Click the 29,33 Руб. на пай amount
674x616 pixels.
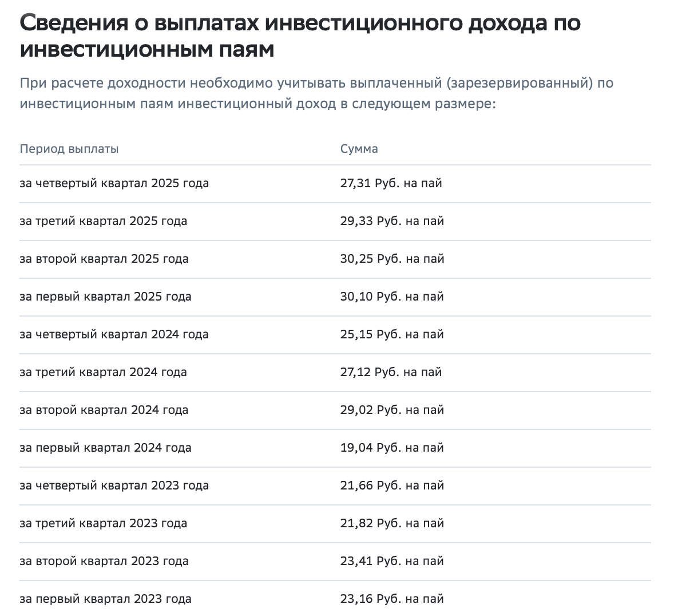392,221
